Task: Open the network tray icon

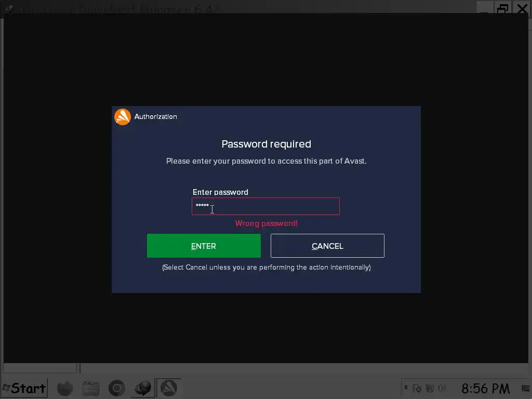Action: (430, 388)
